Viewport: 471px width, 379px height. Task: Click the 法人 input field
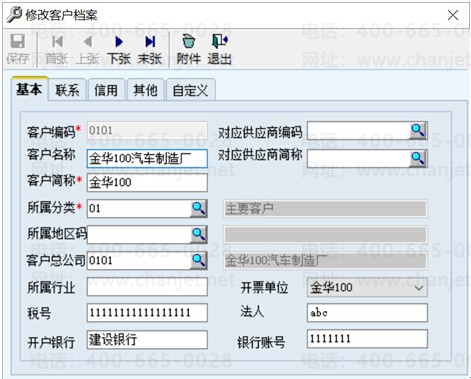tap(367, 313)
